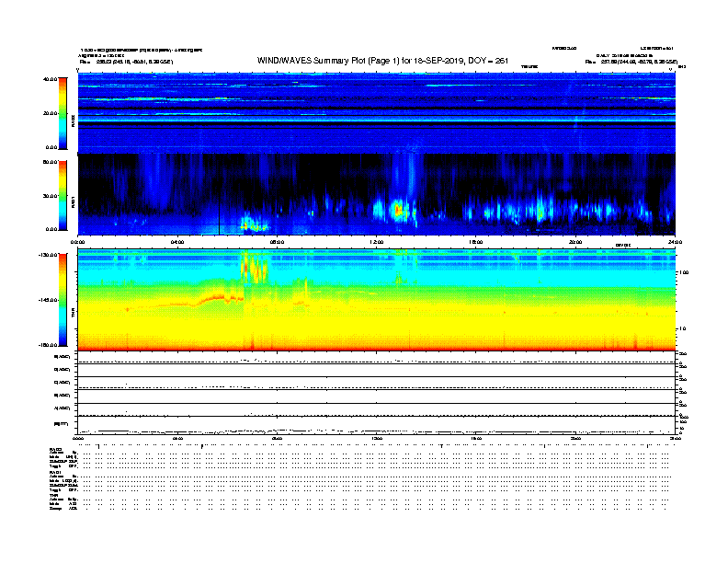The image size is (728, 563).
Task: Click the 40.00 label on RAD2 scale
Action: (51, 79)
